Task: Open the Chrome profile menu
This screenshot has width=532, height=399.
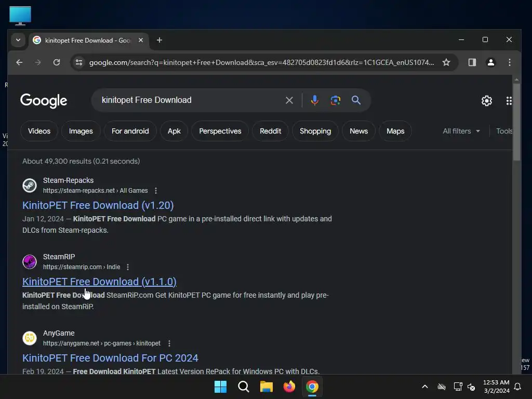Action: pos(490,62)
